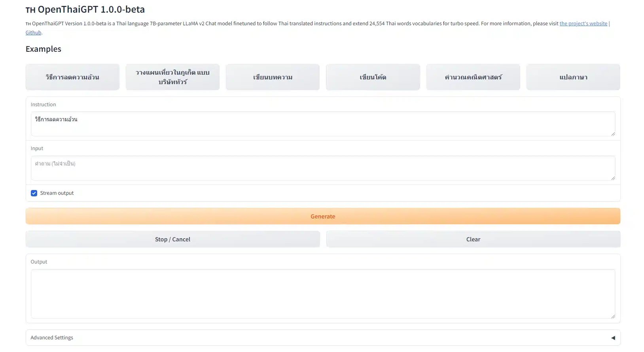Focus the Input question text area

(x=323, y=168)
